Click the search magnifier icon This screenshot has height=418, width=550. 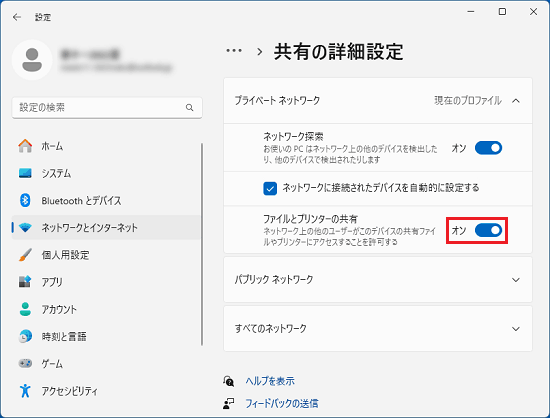(189, 107)
